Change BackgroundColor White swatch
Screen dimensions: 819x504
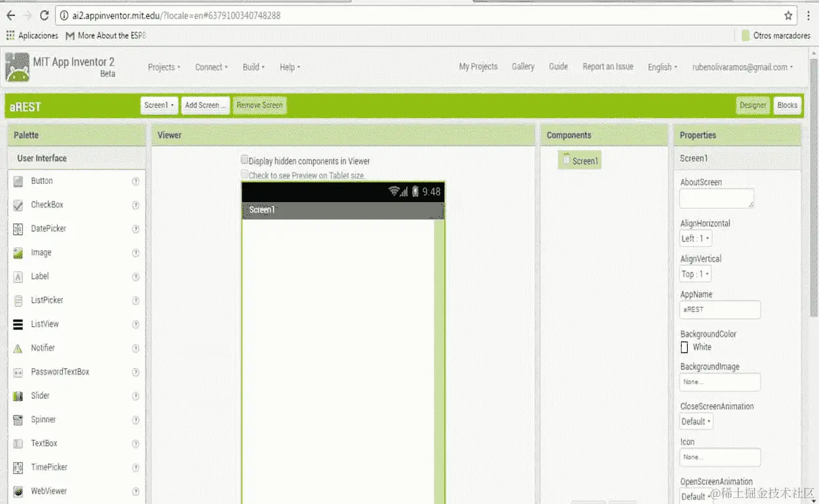684,347
